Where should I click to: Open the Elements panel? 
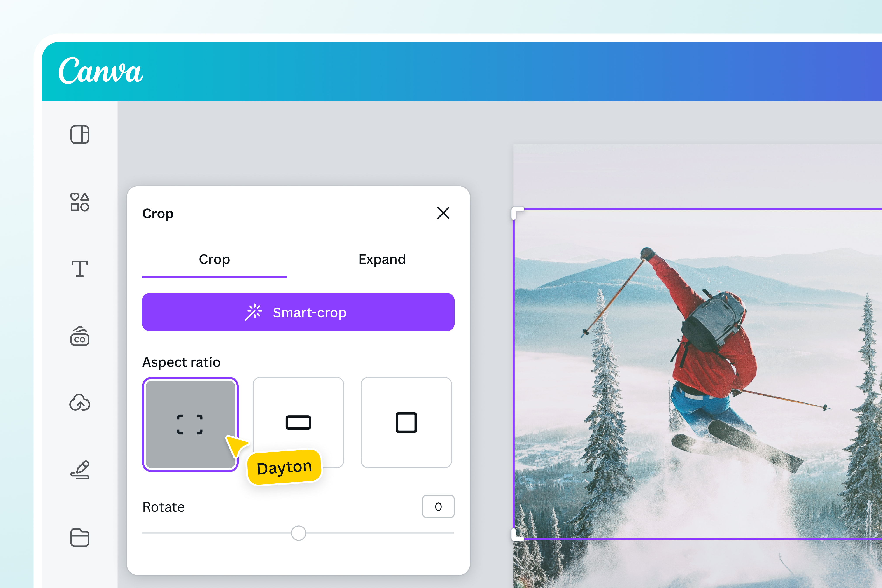[x=79, y=203]
